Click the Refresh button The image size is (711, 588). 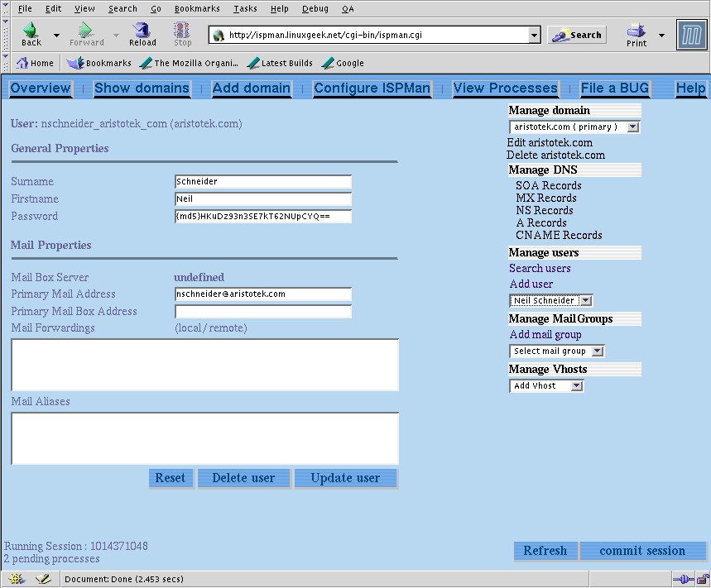tap(545, 551)
